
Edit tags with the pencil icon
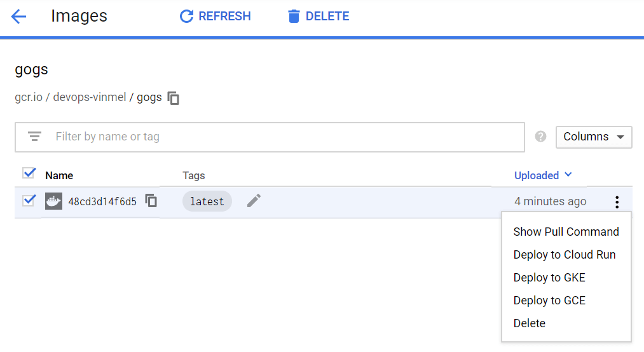[x=254, y=201]
